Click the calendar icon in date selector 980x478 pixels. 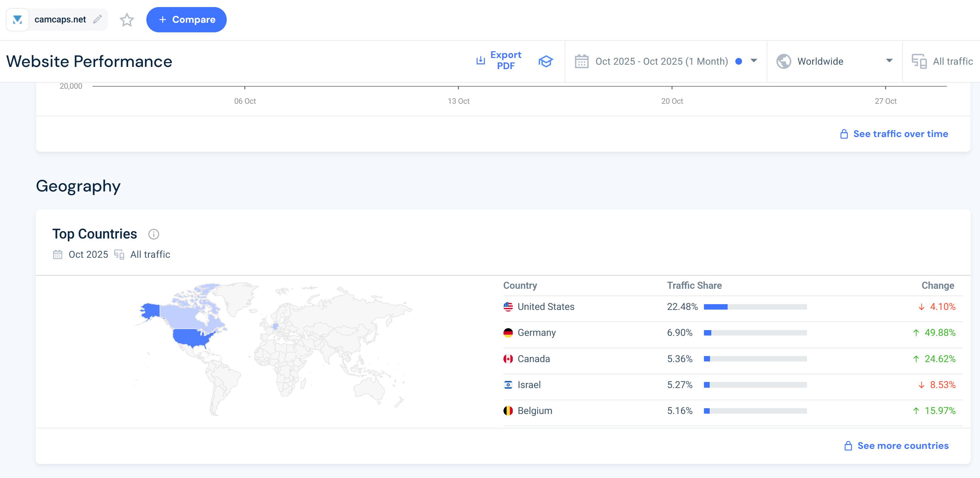[581, 61]
